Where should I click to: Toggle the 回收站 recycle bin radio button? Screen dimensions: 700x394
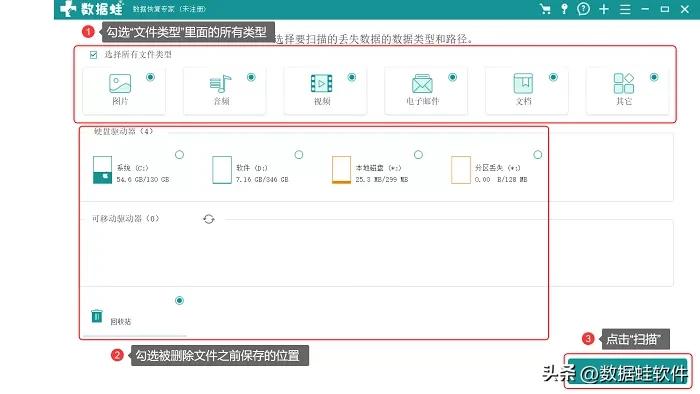pos(179,300)
